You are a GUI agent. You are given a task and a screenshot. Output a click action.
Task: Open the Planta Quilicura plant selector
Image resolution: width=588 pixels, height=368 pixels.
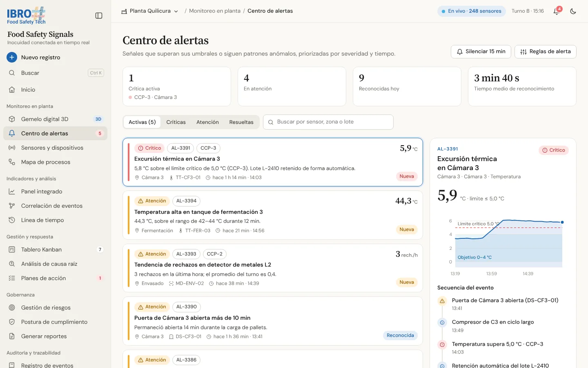point(150,11)
